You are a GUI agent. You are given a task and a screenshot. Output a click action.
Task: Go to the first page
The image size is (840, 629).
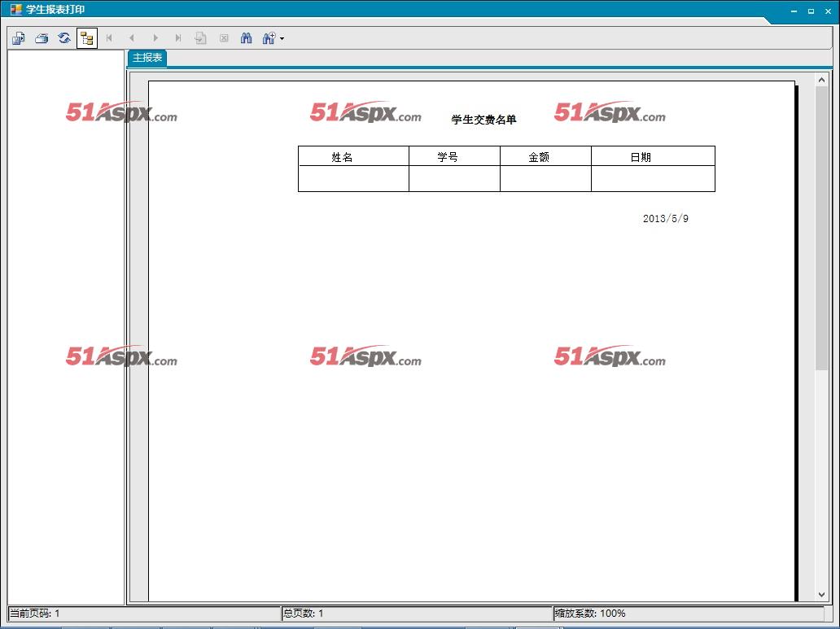click(x=109, y=38)
